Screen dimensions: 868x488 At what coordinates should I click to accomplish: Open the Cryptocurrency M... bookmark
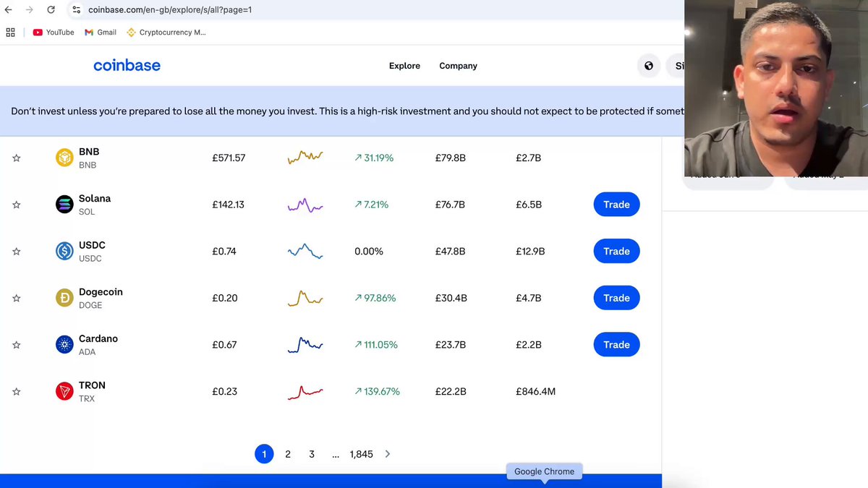166,33
